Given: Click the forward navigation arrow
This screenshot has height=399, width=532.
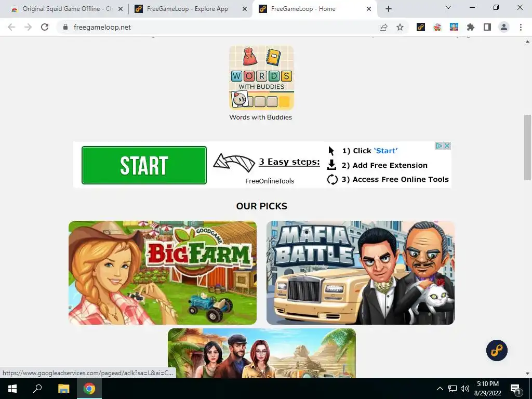Looking at the screenshot, I should coord(28,27).
